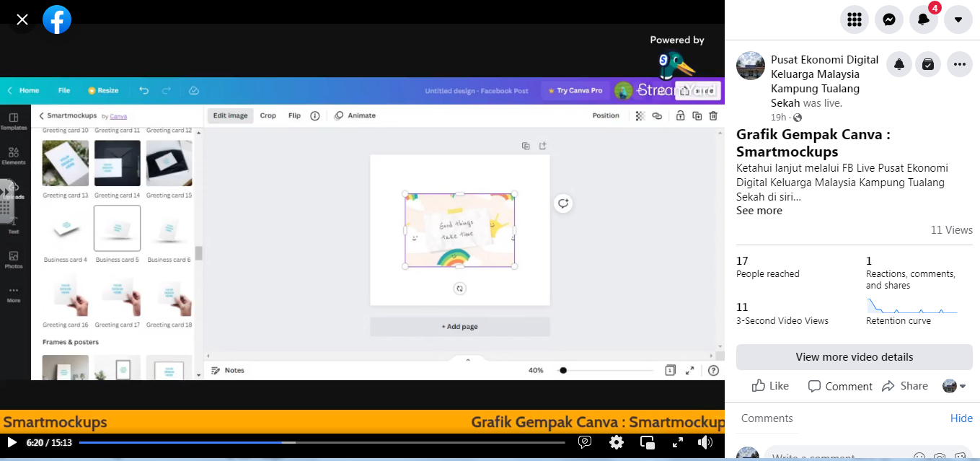980x461 pixels.
Task: Select the Greeting card 18 mockup
Action: coord(169,293)
